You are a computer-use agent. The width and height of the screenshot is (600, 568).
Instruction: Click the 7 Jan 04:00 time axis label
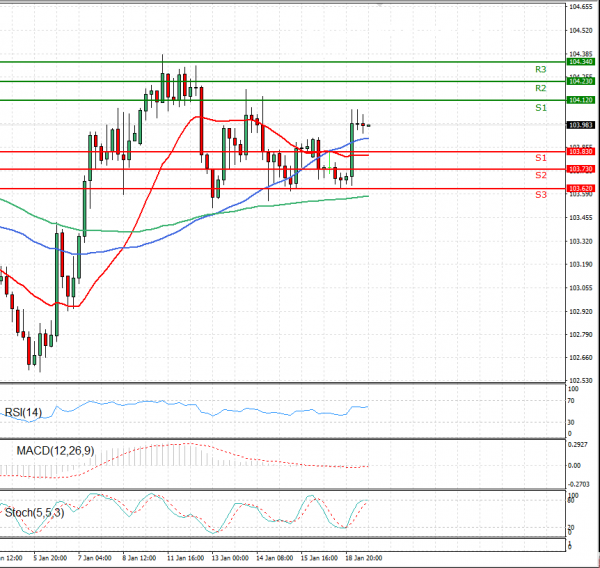click(94, 559)
